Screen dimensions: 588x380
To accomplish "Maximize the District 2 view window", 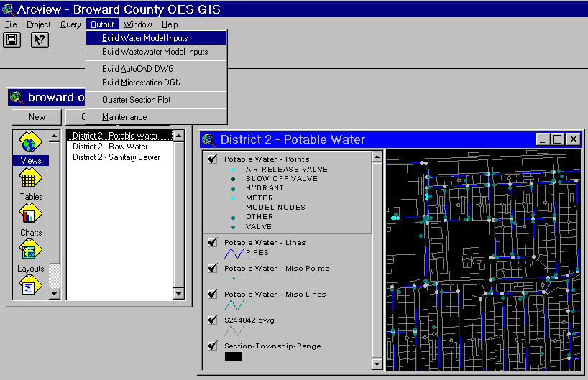I will click(x=558, y=139).
